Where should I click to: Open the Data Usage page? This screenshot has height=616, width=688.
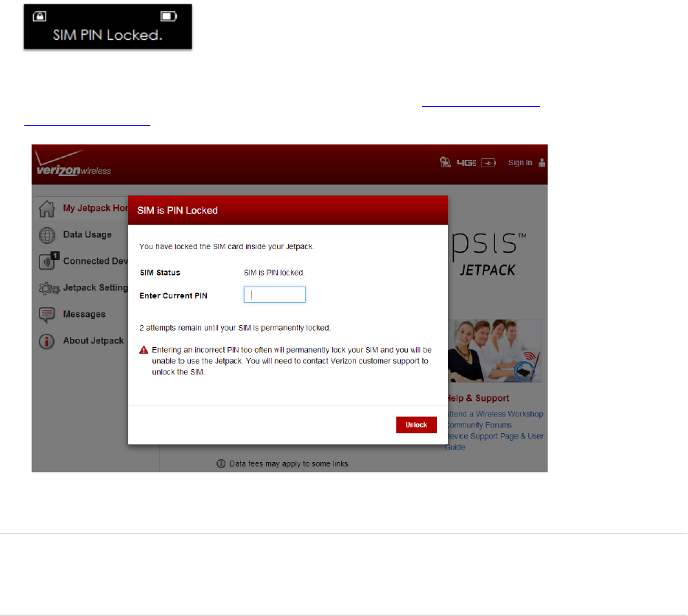click(88, 234)
